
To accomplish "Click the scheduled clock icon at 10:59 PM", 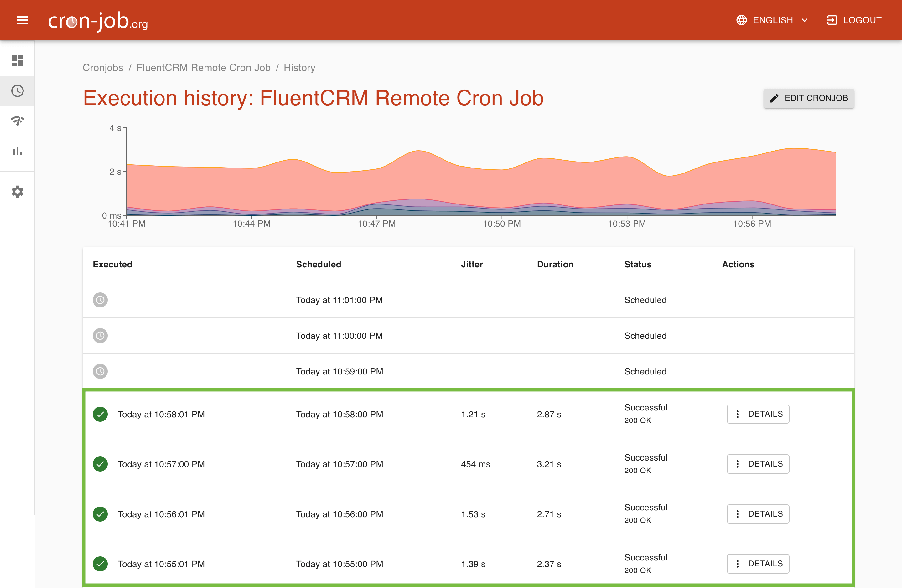I will point(100,371).
